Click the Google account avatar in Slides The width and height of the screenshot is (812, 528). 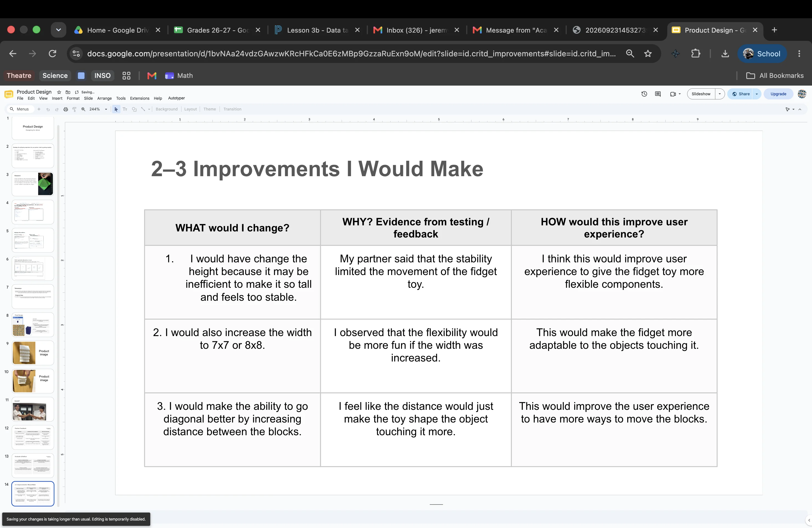click(x=802, y=94)
